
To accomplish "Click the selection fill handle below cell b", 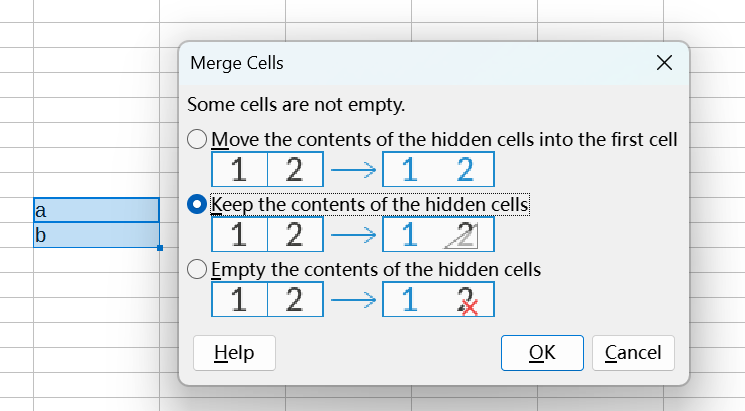I will coord(160,248).
